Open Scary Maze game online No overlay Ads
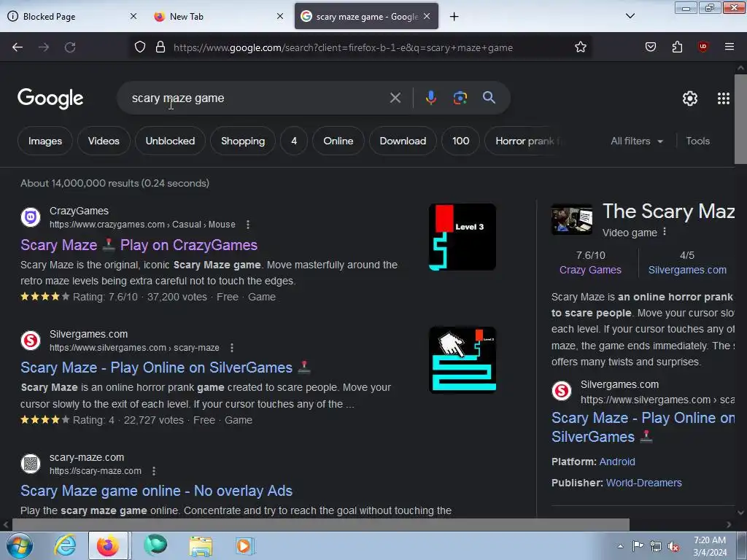Viewport: 747px width, 560px height. point(156,491)
